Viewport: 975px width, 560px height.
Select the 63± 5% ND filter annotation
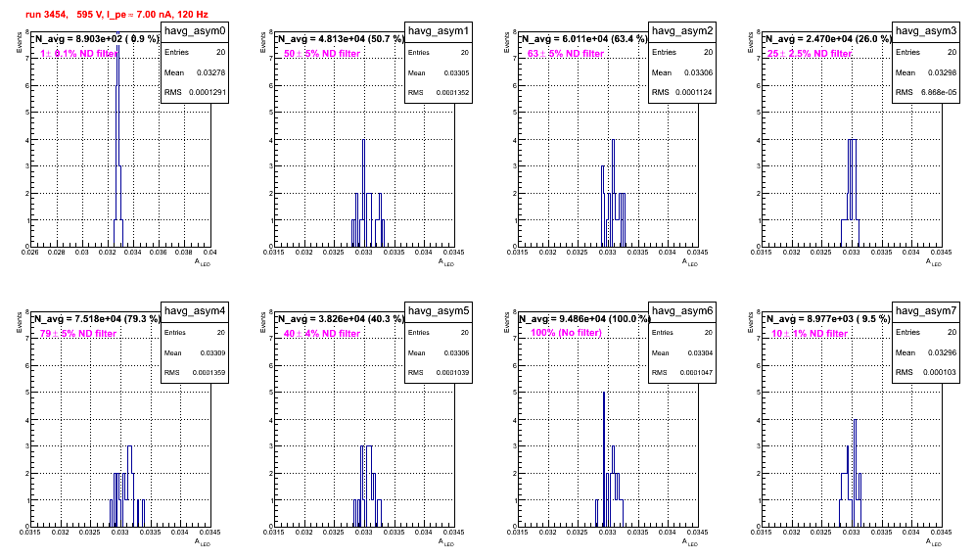point(566,54)
